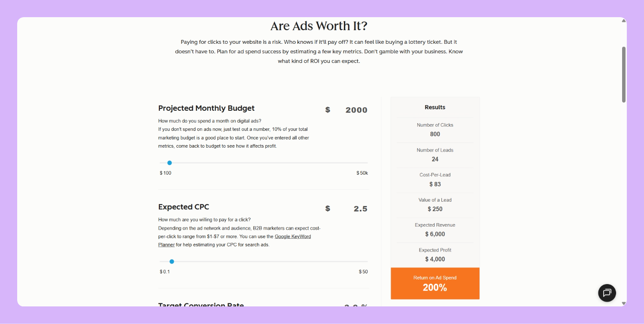Click the Expected Revenue result value
The height and width of the screenshot is (324, 644).
tap(435, 234)
